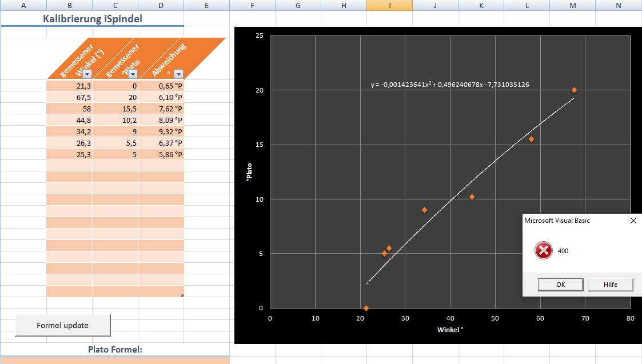Image resolution: width=642 pixels, height=364 pixels.
Task: Click the orange data point at 20 °Plato
Action: [x=574, y=90]
